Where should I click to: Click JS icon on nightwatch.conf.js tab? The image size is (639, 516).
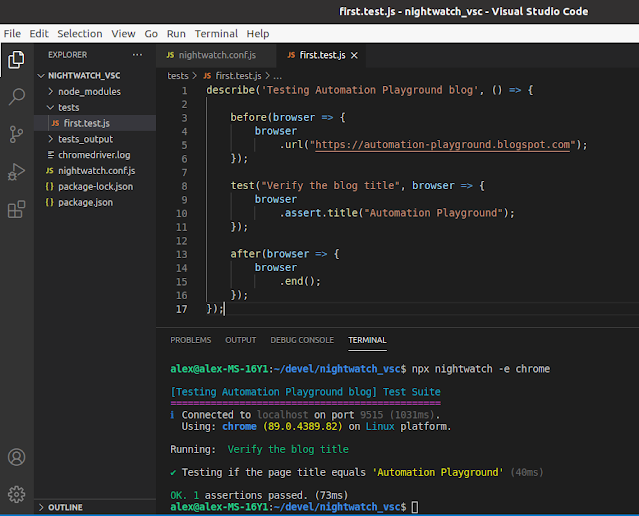click(170, 55)
